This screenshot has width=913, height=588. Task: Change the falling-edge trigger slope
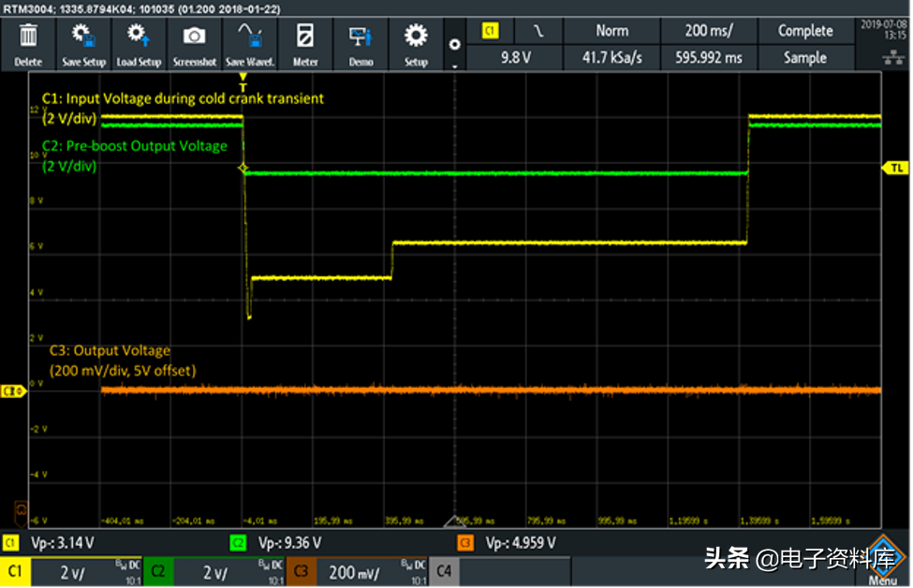pyautogui.click(x=538, y=30)
